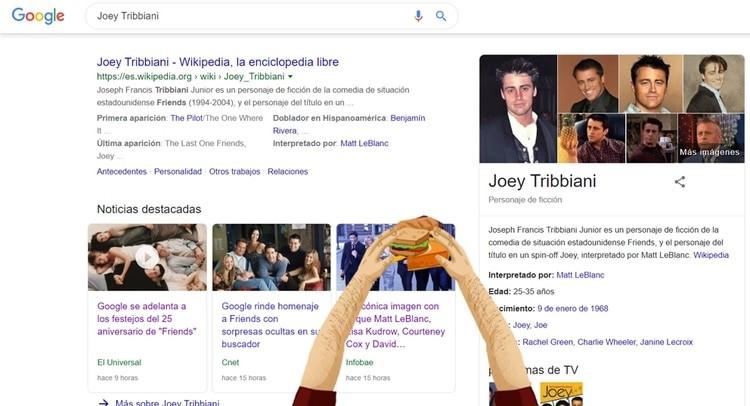This screenshot has height=406, width=750.
Task: Jump to the Personalidad section
Action: [x=178, y=172]
